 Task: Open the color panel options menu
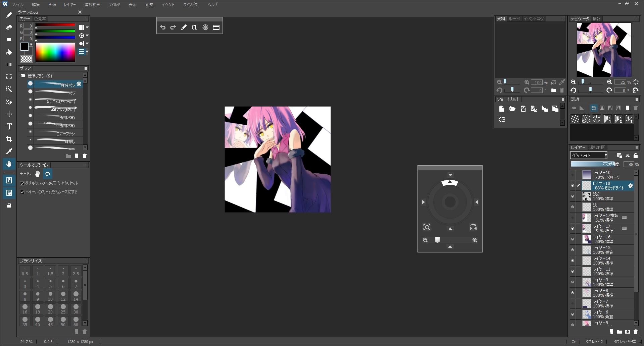pyautogui.click(x=86, y=19)
